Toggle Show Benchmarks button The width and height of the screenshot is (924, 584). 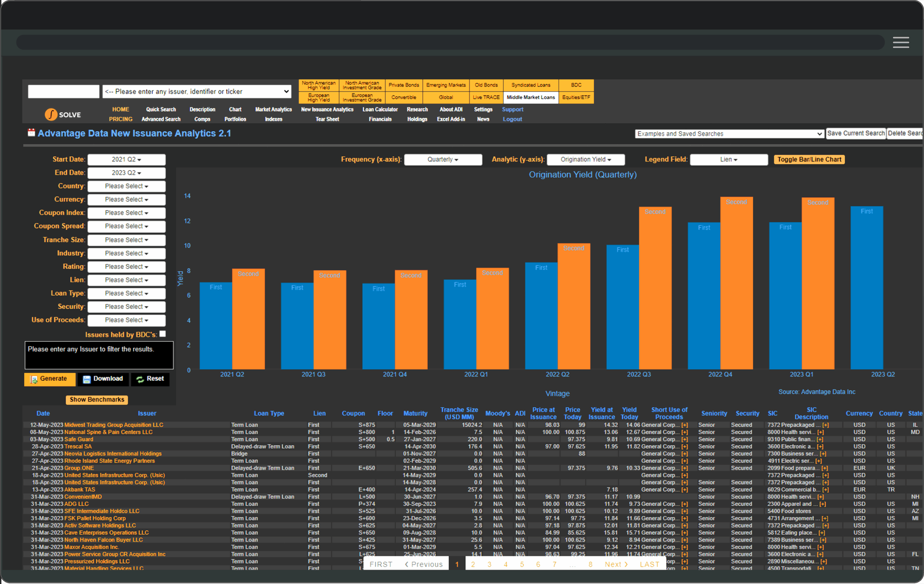(97, 400)
